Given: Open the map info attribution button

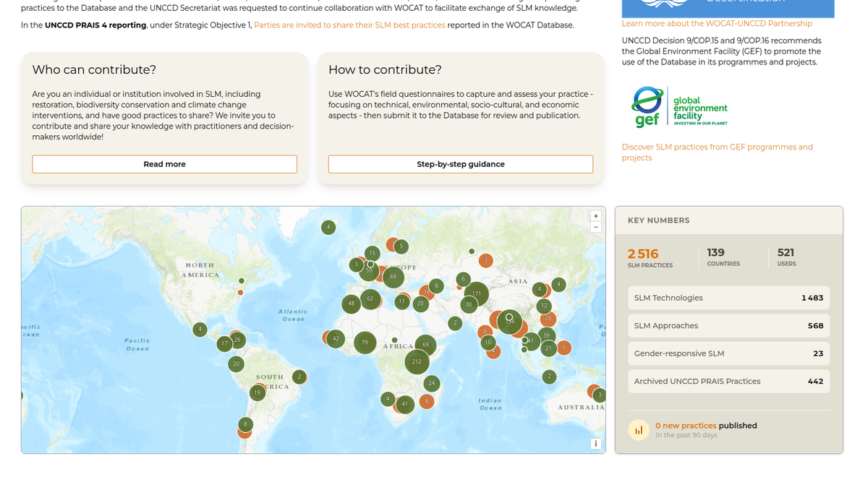Looking at the screenshot, I should [595, 444].
